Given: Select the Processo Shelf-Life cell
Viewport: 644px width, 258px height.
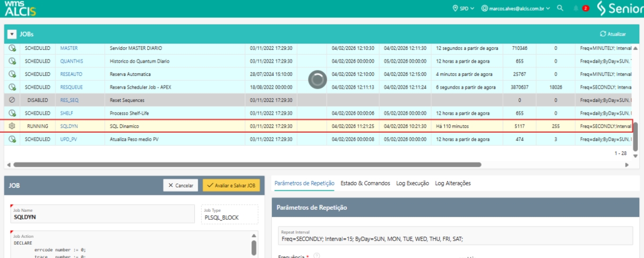Looking at the screenshot, I should click(175, 113).
